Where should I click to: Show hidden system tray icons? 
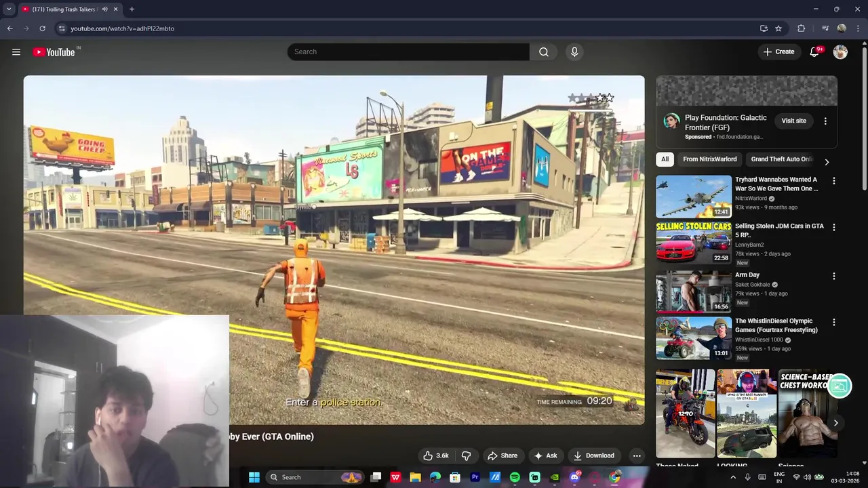[733, 477]
